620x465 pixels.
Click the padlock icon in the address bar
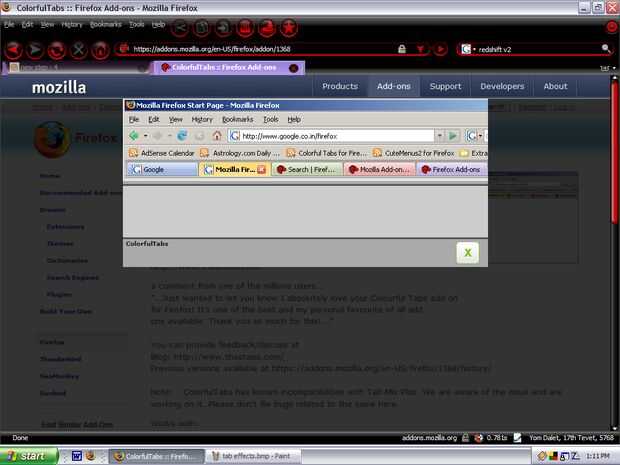tap(402, 49)
